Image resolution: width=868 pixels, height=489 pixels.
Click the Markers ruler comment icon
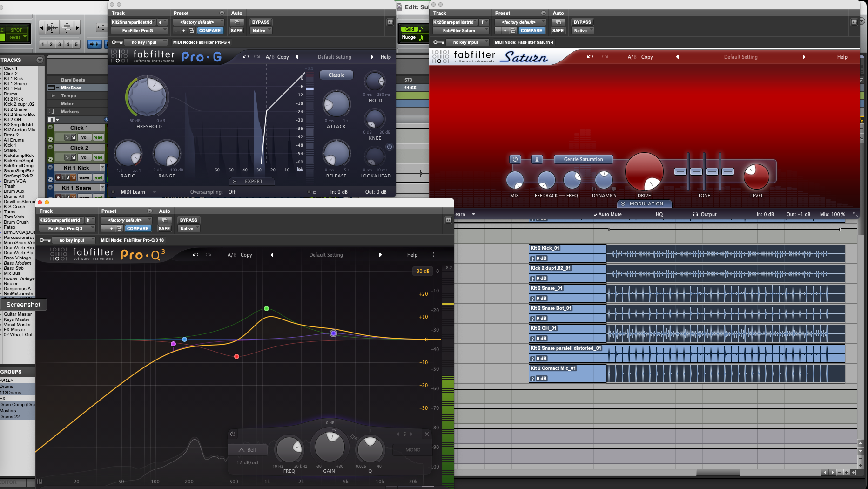click(51, 111)
